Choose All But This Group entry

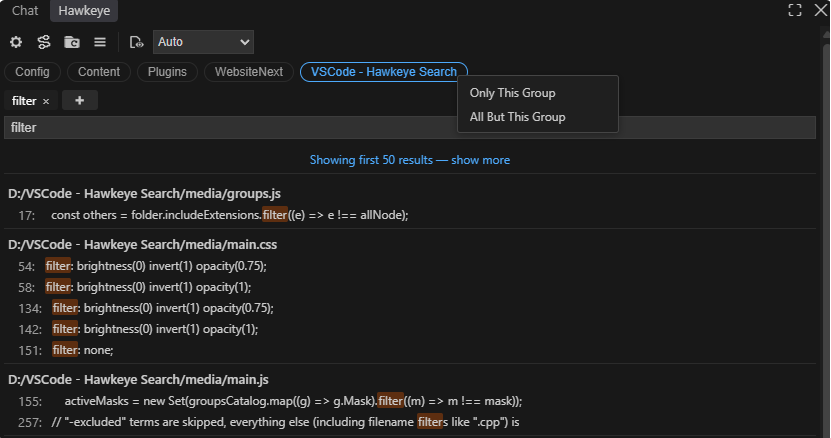click(x=537, y=117)
